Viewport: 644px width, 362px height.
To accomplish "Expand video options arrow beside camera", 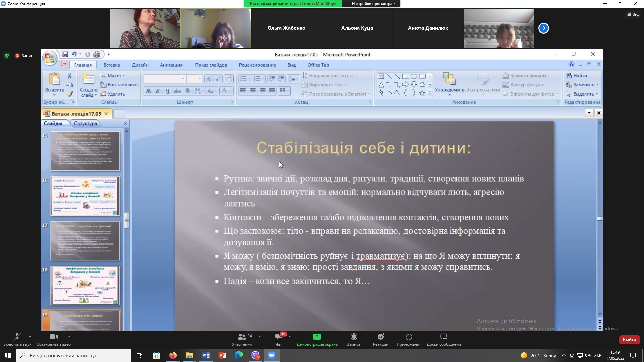I will pos(69,336).
